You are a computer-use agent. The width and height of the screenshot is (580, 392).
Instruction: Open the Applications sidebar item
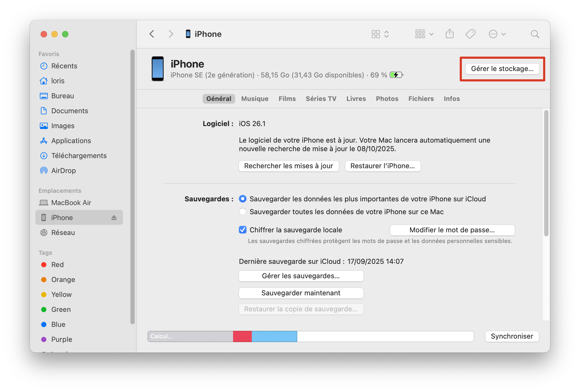[71, 141]
